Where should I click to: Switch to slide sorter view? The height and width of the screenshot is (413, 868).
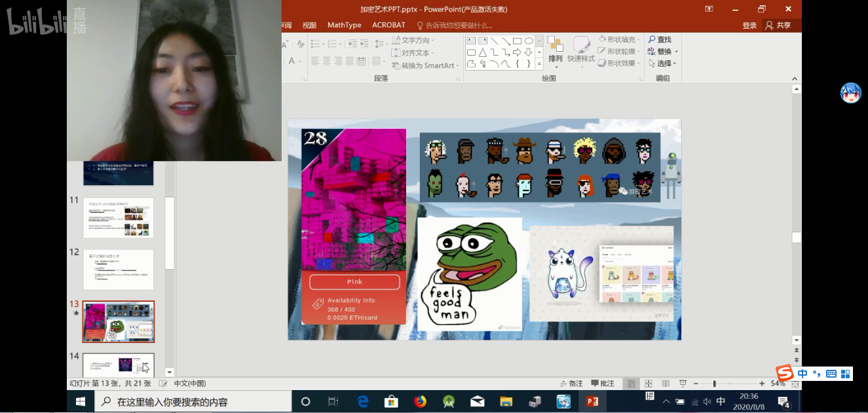[649, 384]
